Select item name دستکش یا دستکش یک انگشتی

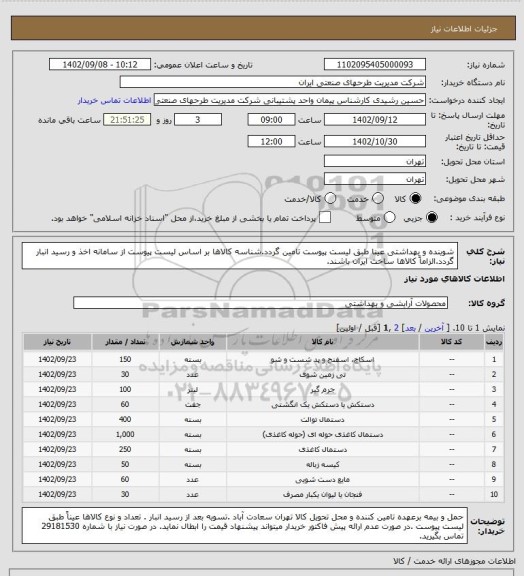pos(322,405)
